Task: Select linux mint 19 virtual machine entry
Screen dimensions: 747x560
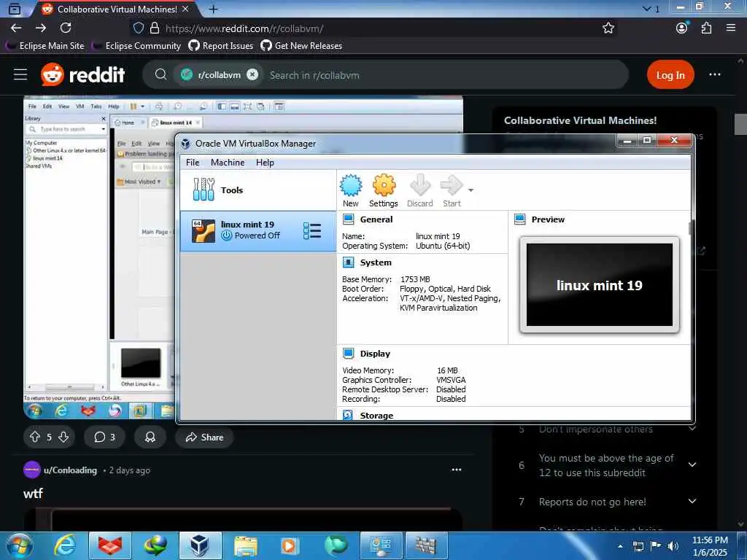Action: [258, 231]
